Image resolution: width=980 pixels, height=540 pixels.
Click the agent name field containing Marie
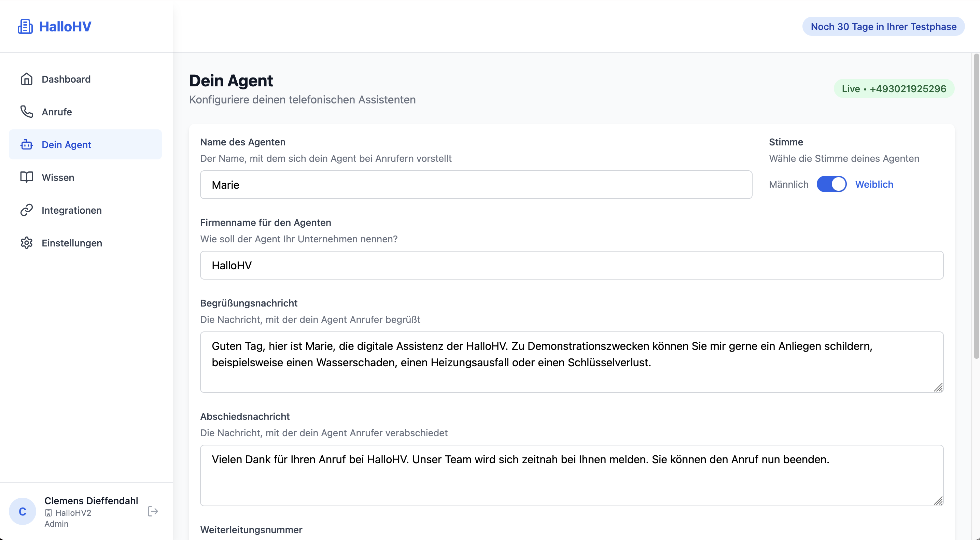[x=476, y=185]
